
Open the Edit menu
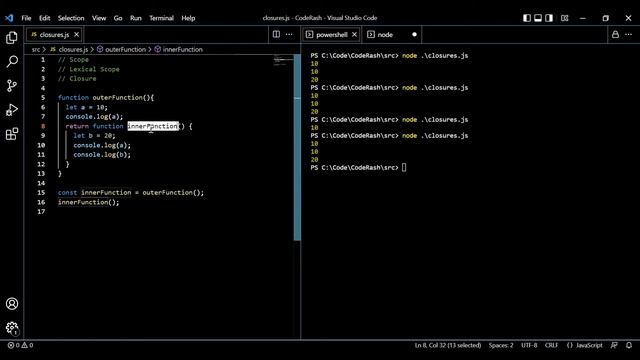[x=44, y=18]
